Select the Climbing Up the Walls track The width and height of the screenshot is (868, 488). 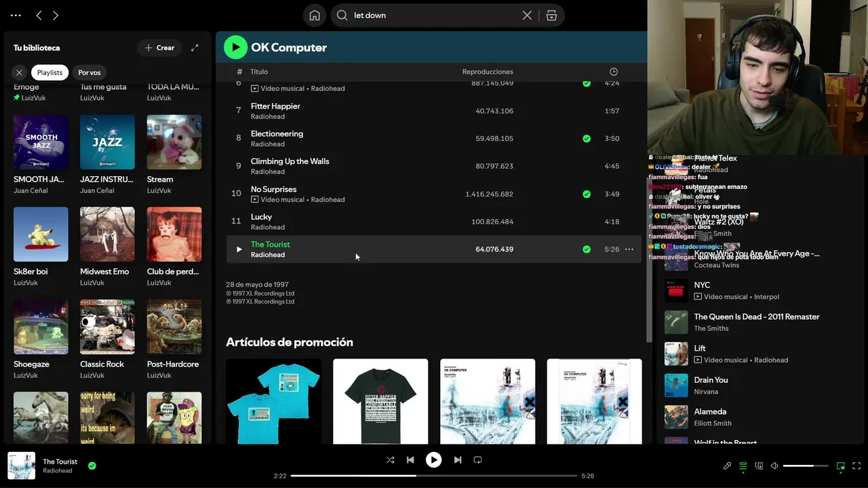[290, 161]
